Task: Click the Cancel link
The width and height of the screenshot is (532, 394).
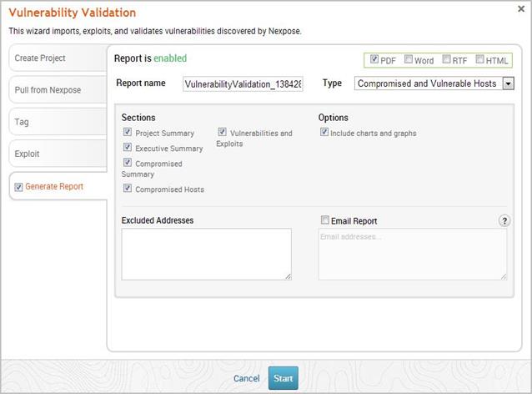Action: coord(246,378)
